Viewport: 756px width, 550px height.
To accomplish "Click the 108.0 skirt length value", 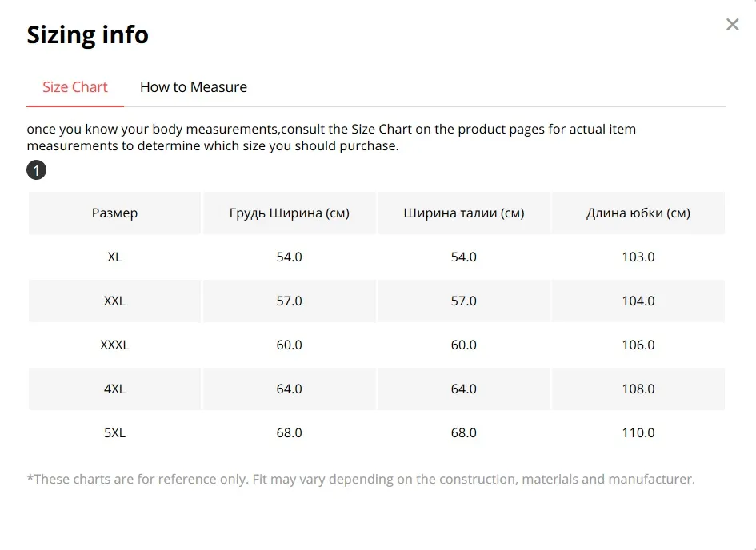I will pyautogui.click(x=638, y=389).
